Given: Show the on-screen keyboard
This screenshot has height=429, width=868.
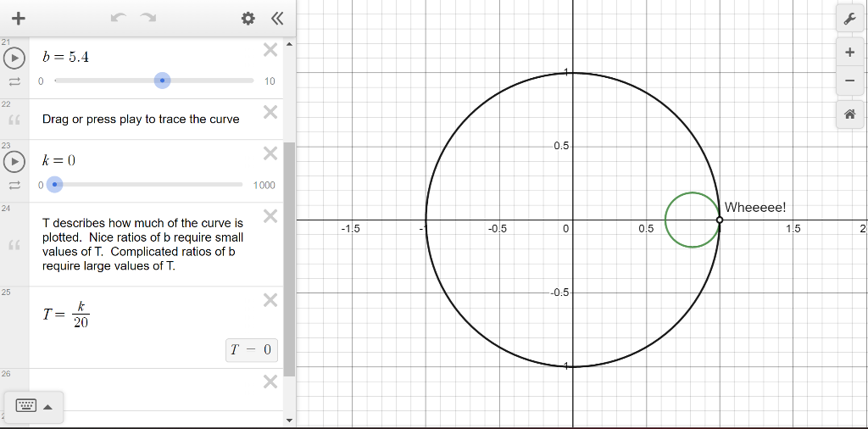Looking at the screenshot, I should coord(25,406).
